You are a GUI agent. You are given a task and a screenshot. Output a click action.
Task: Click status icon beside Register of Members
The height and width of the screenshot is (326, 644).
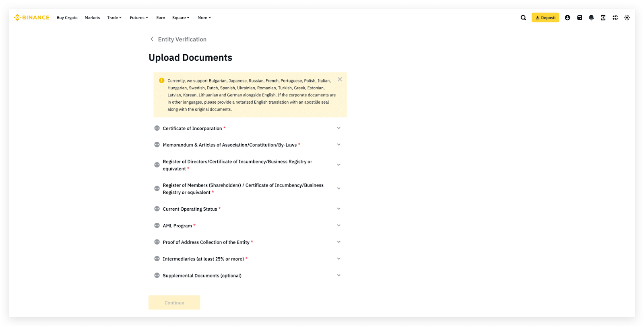click(x=157, y=189)
